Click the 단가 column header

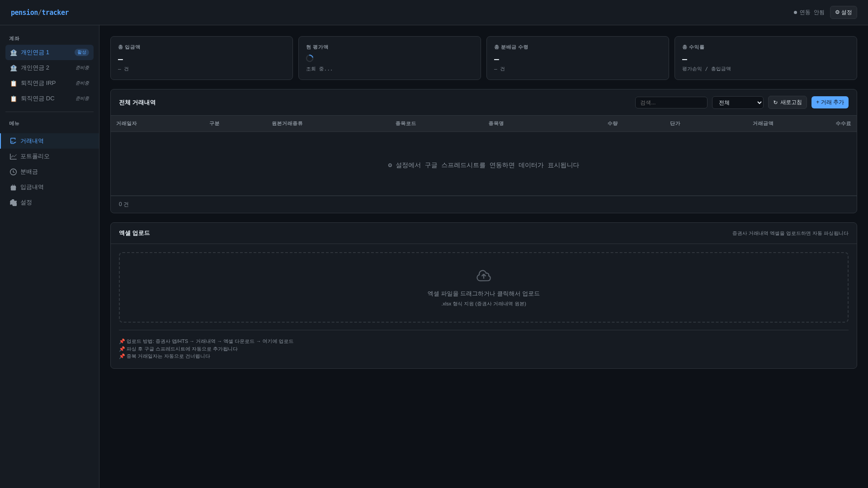tap(675, 123)
